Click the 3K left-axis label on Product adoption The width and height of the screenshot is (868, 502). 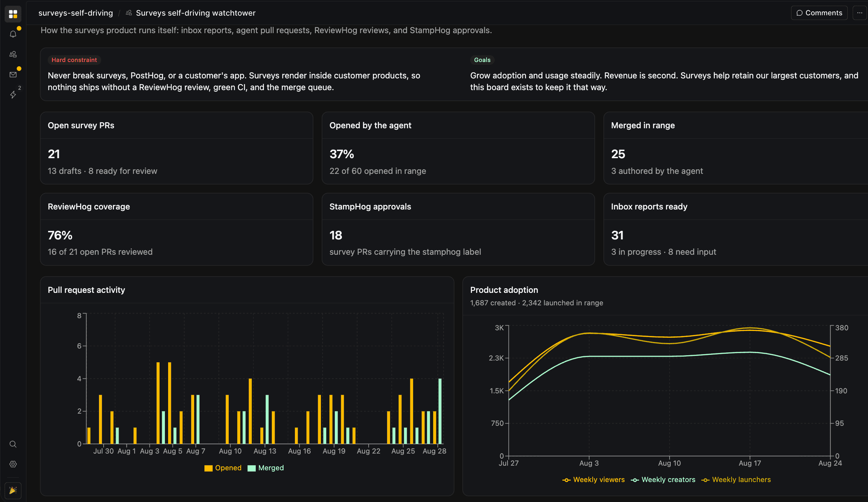[x=499, y=328]
